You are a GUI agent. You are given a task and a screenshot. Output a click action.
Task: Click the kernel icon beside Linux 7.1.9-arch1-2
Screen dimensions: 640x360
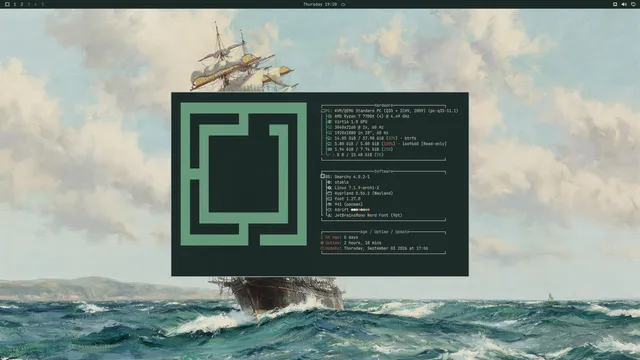point(329,188)
